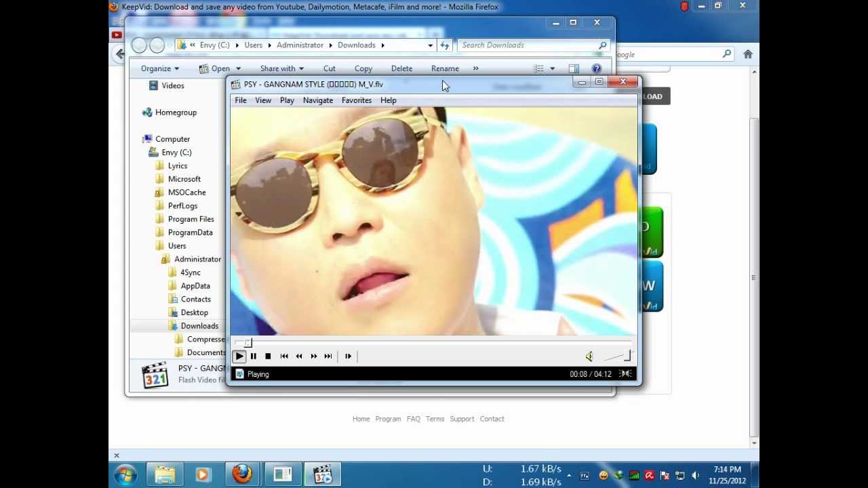Open the address bar history dropdown

430,45
